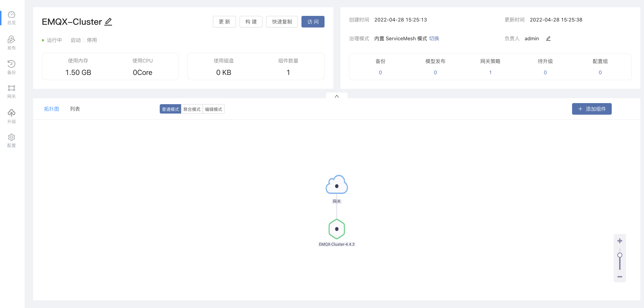Click the 构建 button
644x308 pixels.
tap(251, 22)
